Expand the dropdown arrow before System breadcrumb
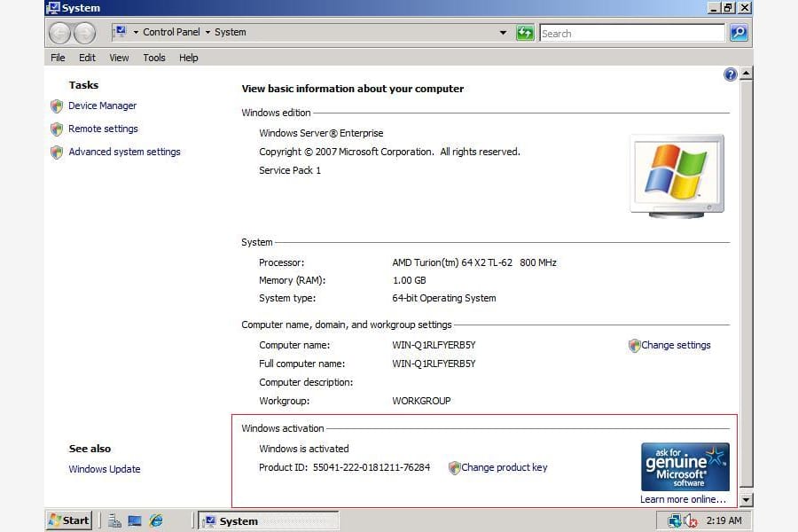The height and width of the screenshot is (532, 798). coord(207,32)
